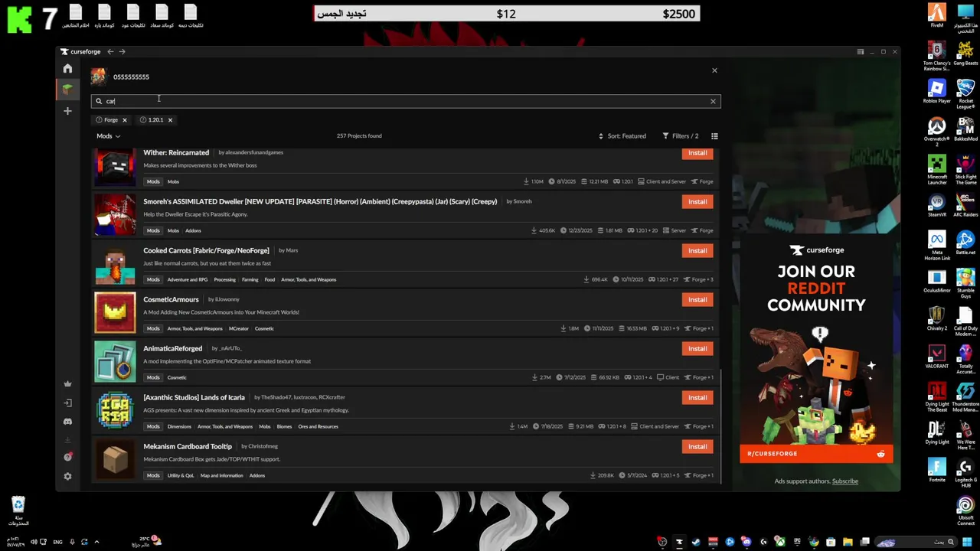Image resolution: width=980 pixels, height=551 pixels.
Task: Open AnimaticaReforged title link
Action: coord(172,348)
